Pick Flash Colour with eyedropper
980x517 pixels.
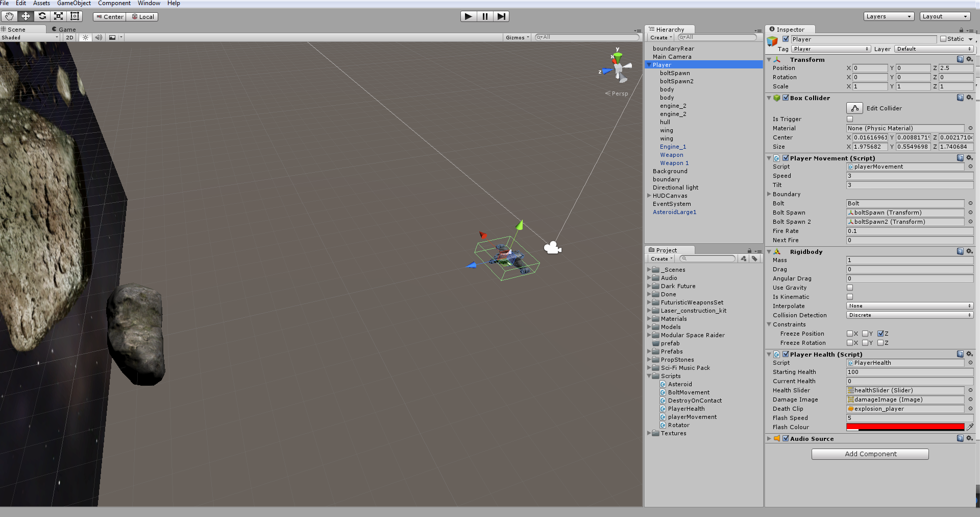point(970,427)
